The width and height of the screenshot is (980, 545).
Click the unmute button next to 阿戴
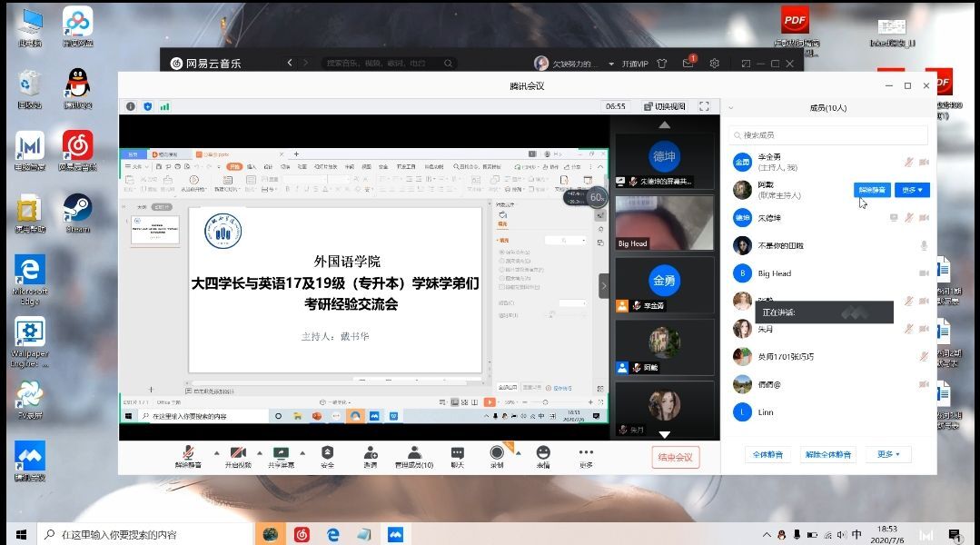coord(871,190)
